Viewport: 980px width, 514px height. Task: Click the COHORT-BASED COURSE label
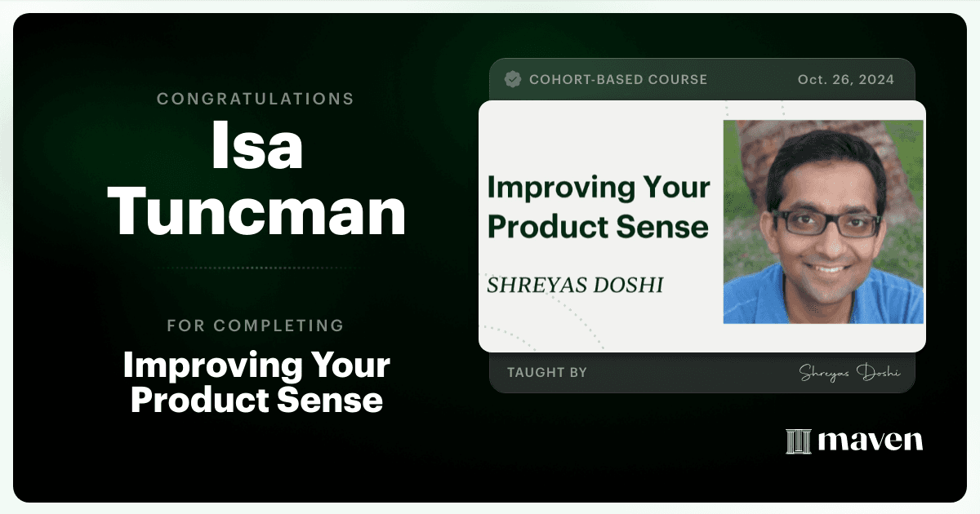point(618,80)
